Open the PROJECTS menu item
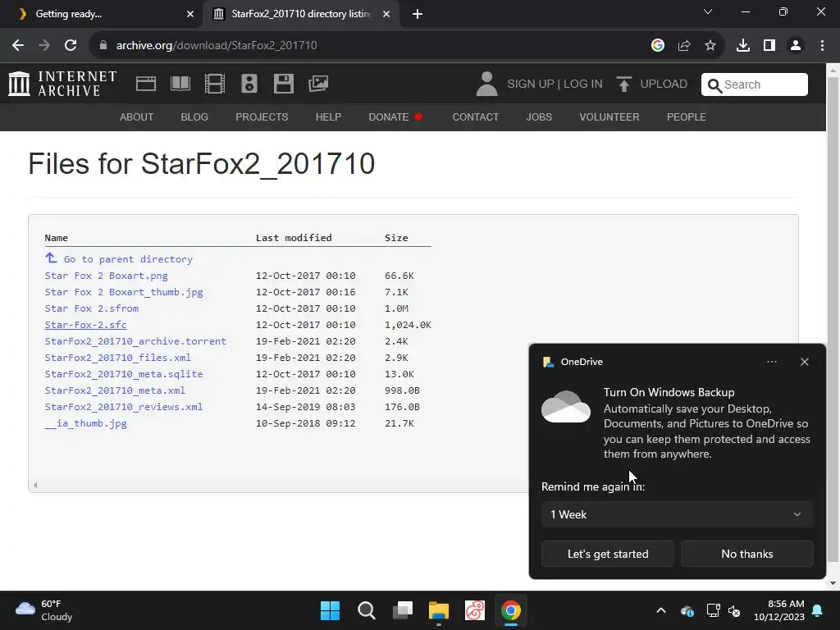This screenshot has height=630, width=840. (262, 116)
